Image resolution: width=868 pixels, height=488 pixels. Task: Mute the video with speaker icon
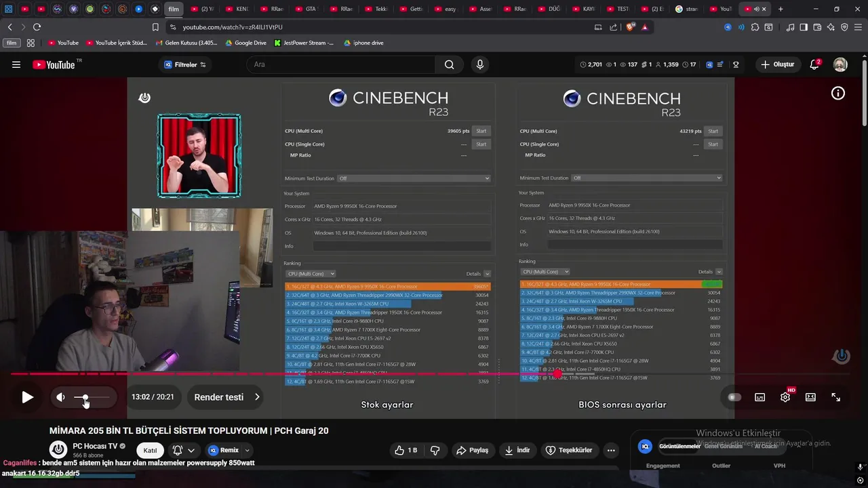61,397
